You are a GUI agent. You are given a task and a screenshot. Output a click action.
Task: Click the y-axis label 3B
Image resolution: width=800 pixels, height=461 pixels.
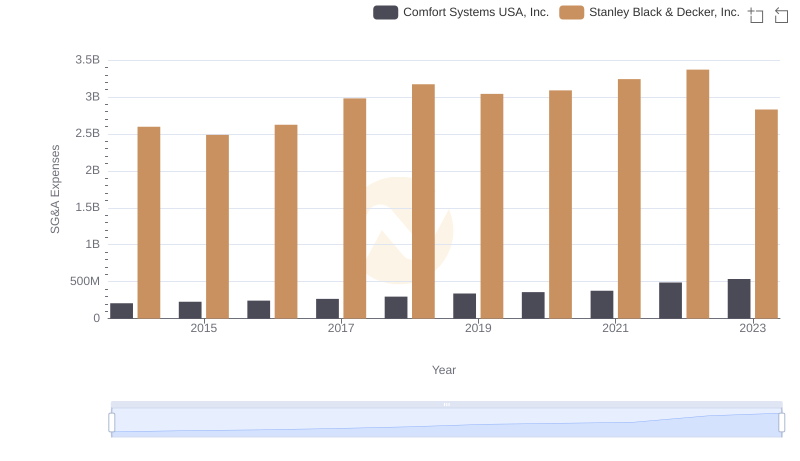[x=93, y=97]
